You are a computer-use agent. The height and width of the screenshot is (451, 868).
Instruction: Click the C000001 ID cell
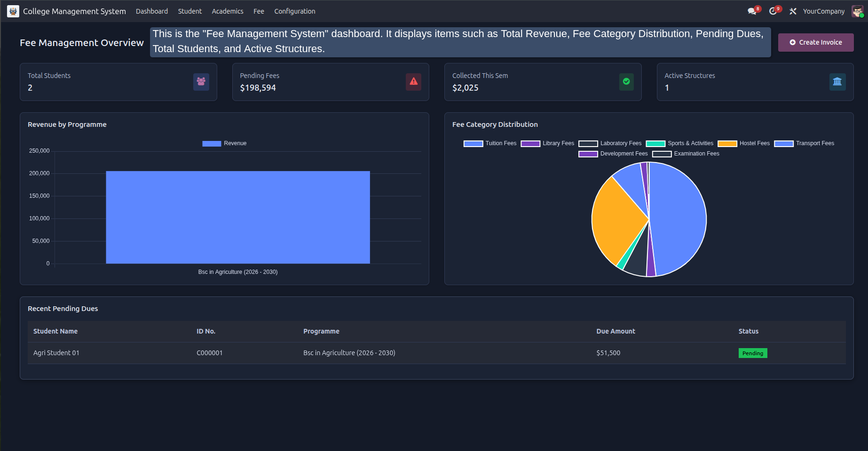point(210,353)
